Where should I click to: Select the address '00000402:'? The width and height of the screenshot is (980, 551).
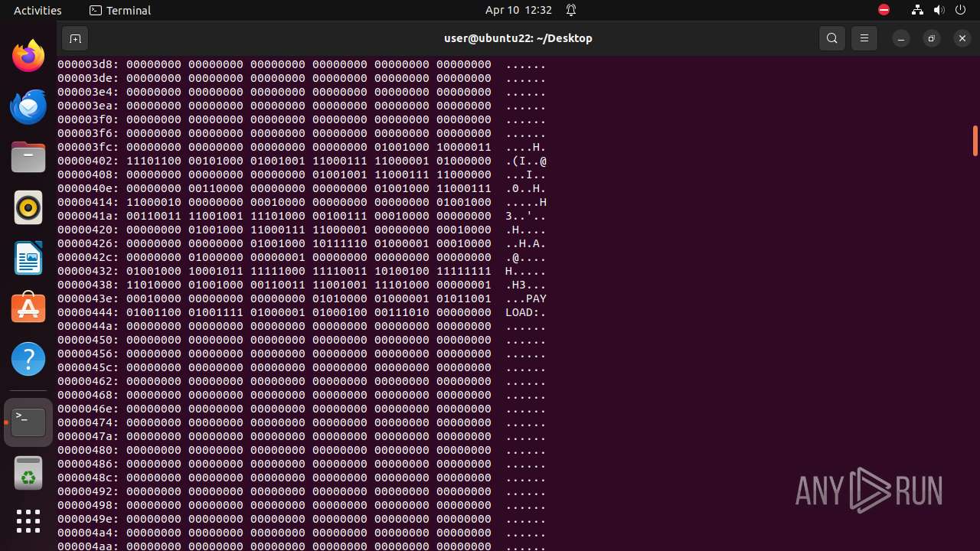coord(88,161)
